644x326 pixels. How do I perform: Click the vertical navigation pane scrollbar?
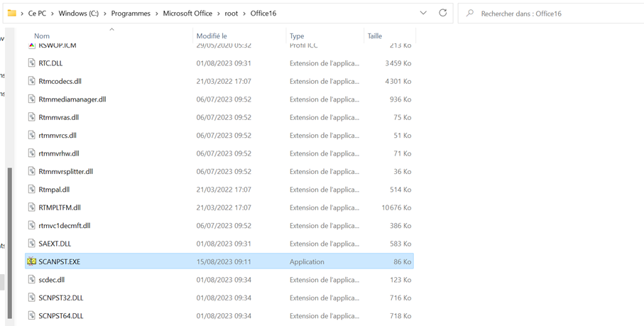pyautogui.click(x=10, y=243)
